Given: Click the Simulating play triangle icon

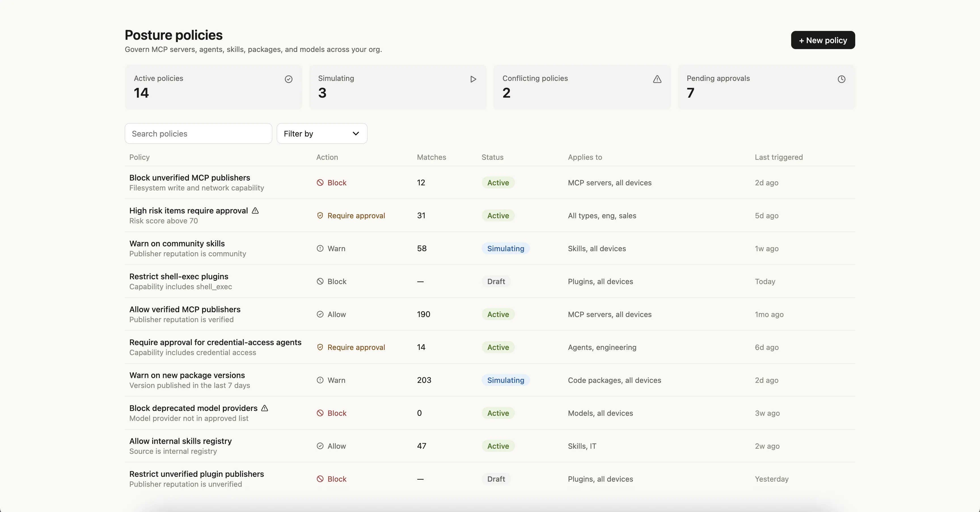Looking at the screenshot, I should pos(473,79).
